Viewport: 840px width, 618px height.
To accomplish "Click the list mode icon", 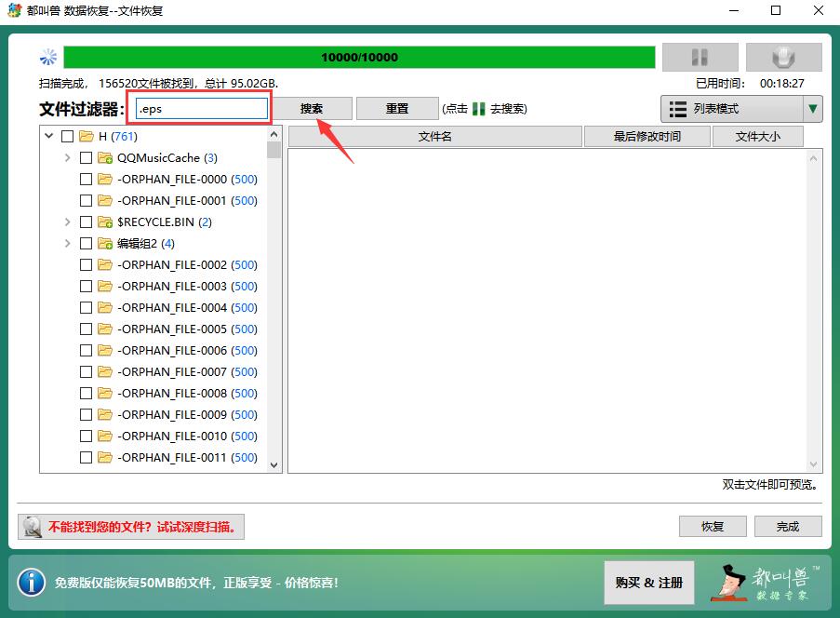I will 678,109.
